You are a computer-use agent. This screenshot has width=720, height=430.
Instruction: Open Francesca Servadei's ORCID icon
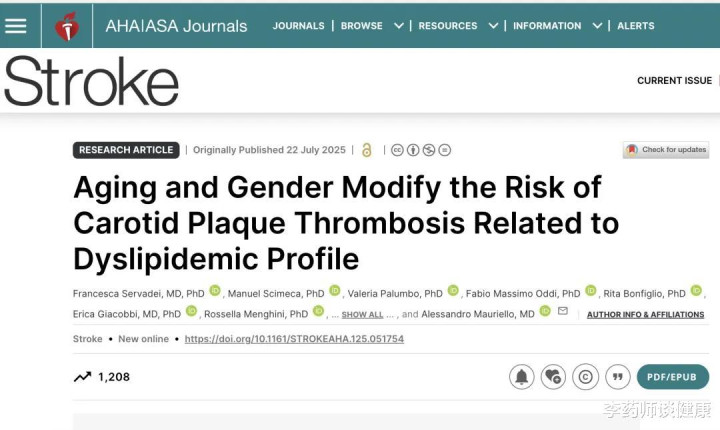215,291
